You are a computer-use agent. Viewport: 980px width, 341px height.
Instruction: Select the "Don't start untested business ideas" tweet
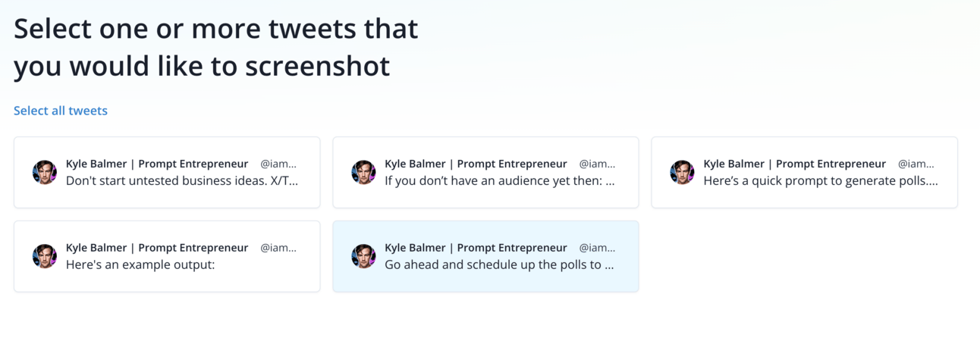pyautogui.click(x=182, y=182)
